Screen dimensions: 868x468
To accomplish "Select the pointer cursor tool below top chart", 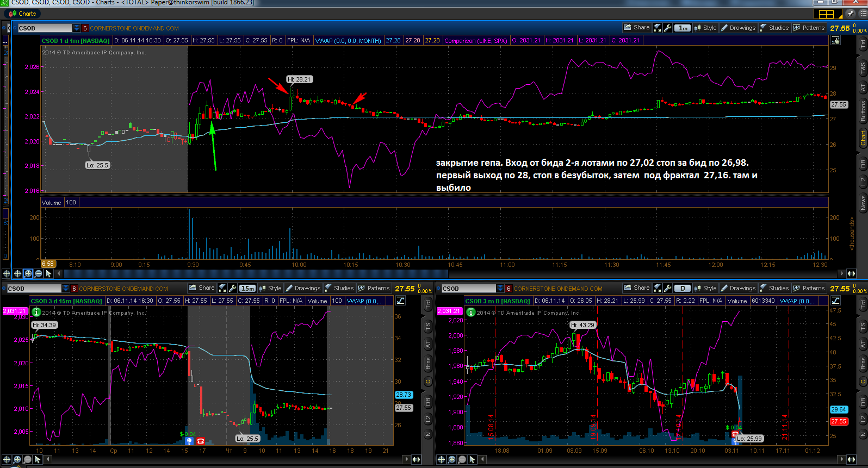I will [48, 274].
